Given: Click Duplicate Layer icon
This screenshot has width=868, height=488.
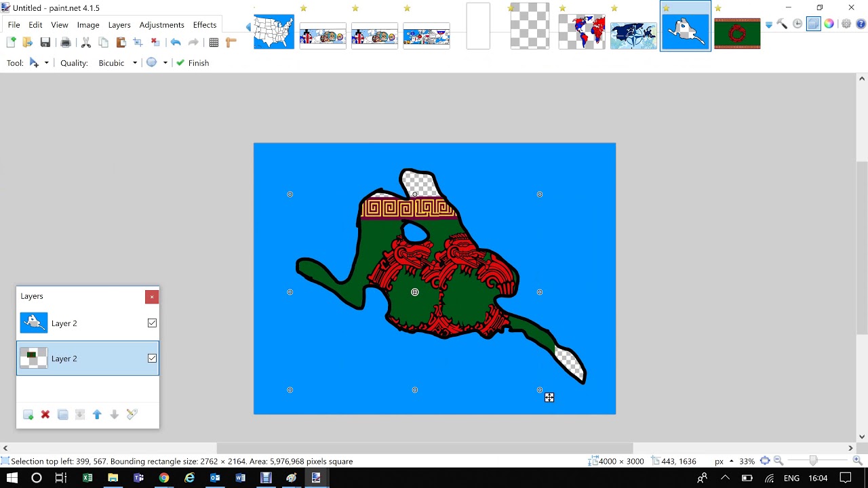Looking at the screenshot, I should (62, 414).
